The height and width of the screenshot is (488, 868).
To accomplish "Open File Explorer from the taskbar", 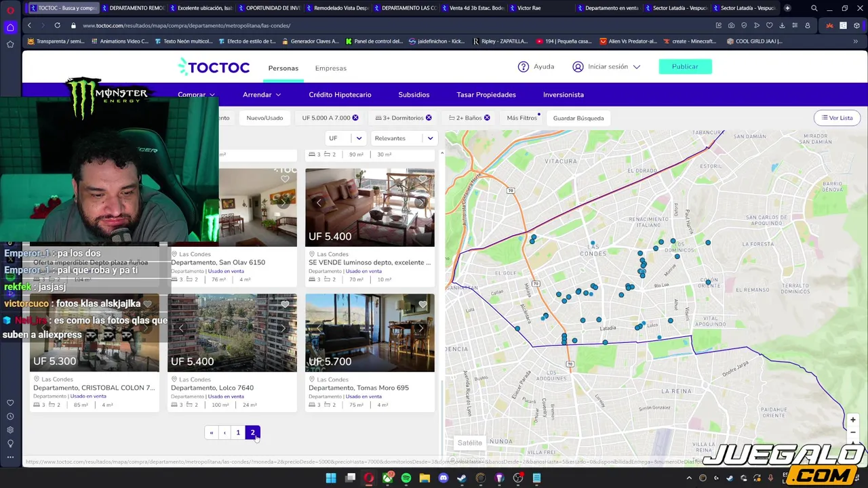I will coord(425,478).
